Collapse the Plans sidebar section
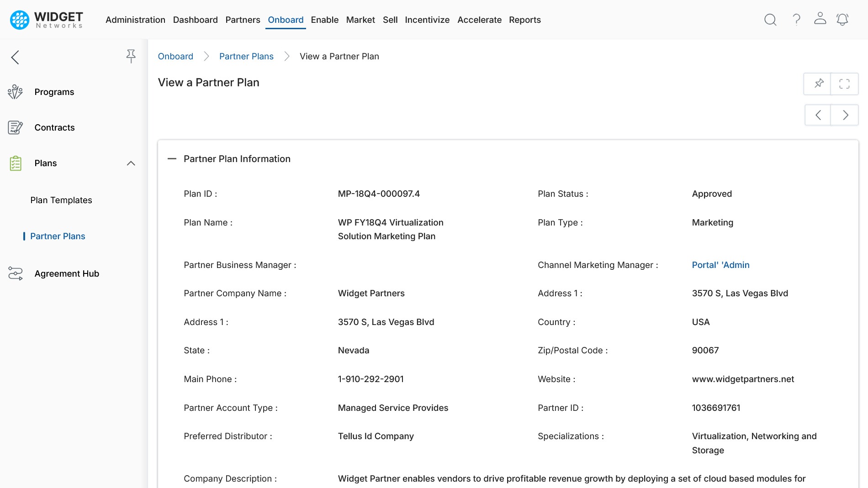 (131, 163)
